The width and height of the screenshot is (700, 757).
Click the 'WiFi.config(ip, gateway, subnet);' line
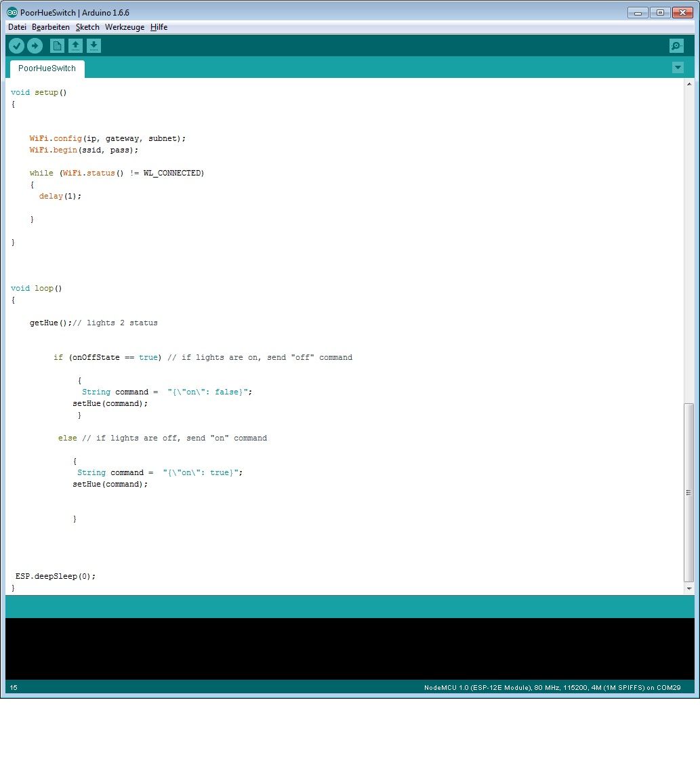108,138
